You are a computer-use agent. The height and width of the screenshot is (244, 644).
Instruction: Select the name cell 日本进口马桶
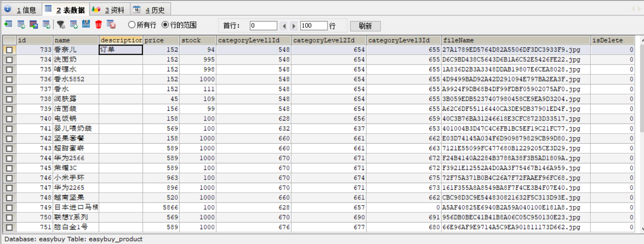pos(76,208)
